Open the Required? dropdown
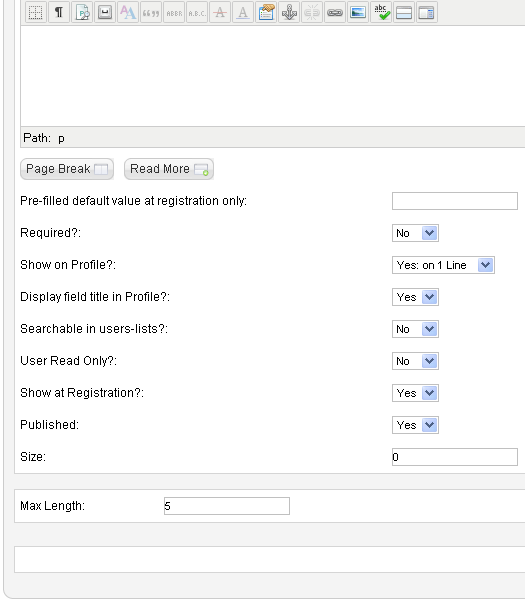 (x=415, y=233)
